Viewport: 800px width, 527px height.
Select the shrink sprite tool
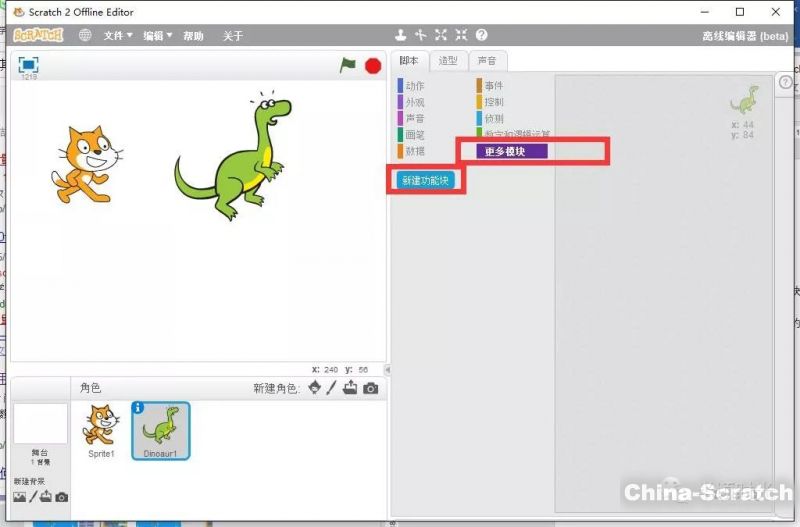(x=461, y=35)
